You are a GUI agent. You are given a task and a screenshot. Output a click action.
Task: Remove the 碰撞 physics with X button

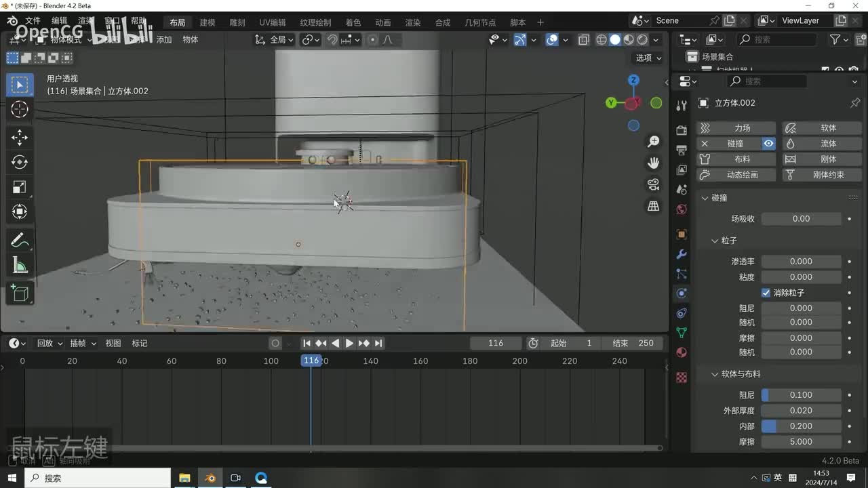pyautogui.click(x=705, y=144)
